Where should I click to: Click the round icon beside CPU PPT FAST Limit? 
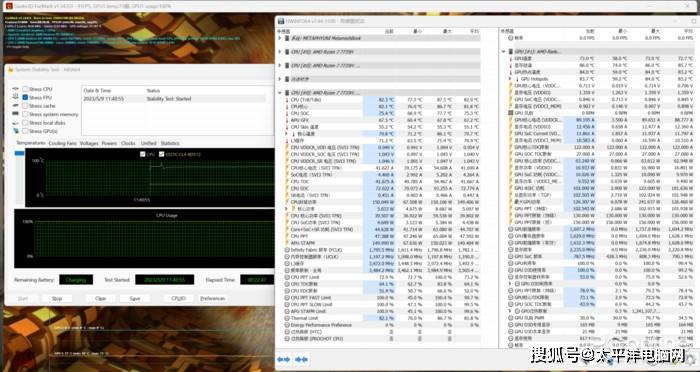[287, 298]
